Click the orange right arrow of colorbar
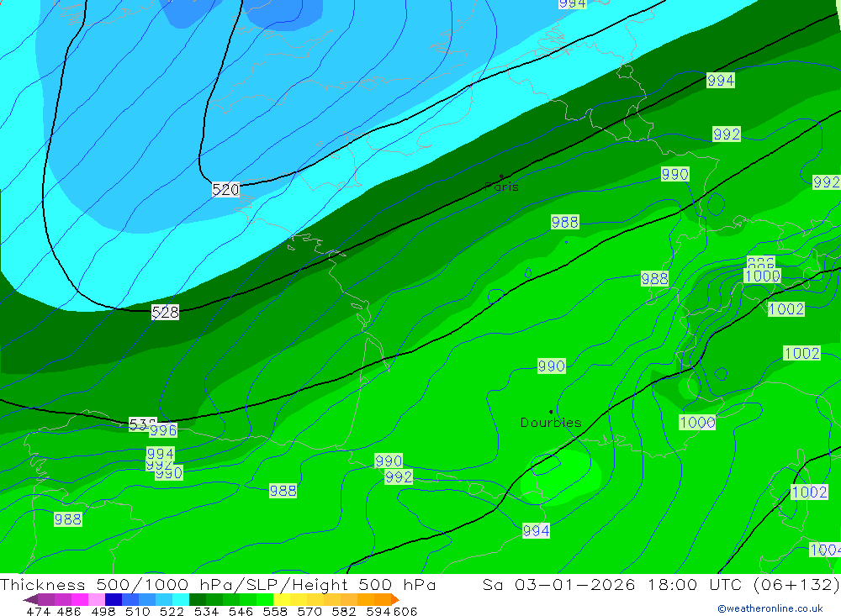The image size is (841, 616). [x=395, y=599]
